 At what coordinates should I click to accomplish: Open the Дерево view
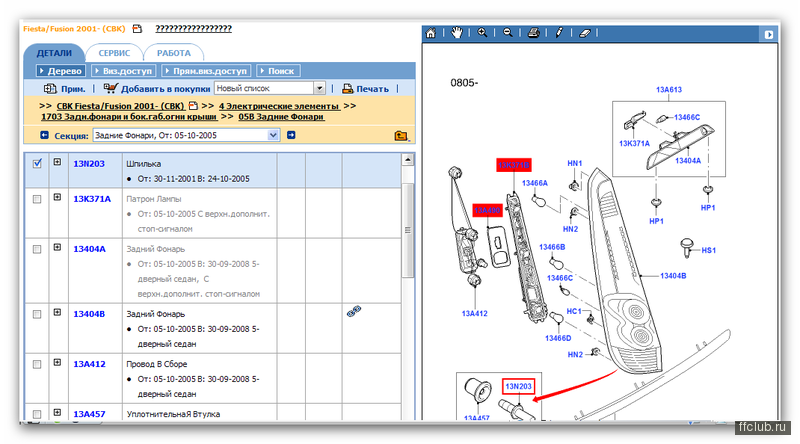[61, 71]
